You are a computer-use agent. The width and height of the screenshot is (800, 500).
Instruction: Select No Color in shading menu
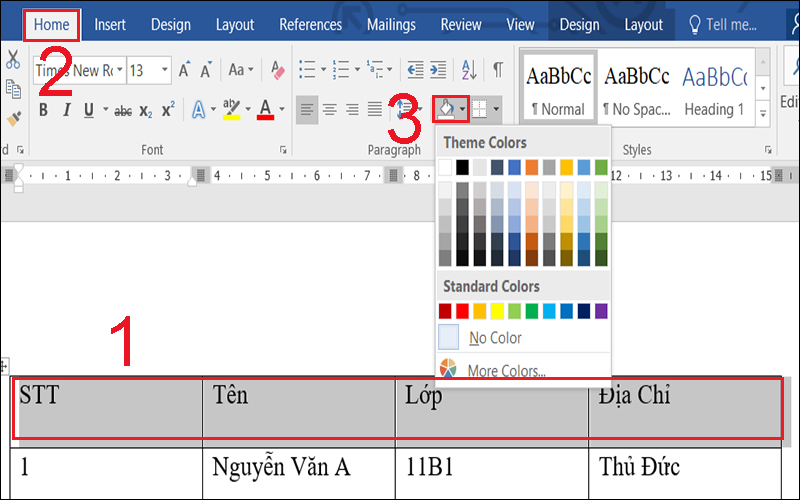coord(495,338)
